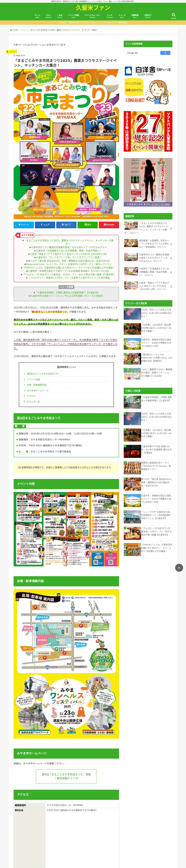Image resolution: width=186 pixels, height=868 pixels.
Task: Open weekly popular article Tomodachi no Donuts
Action: (x=148, y=467)
